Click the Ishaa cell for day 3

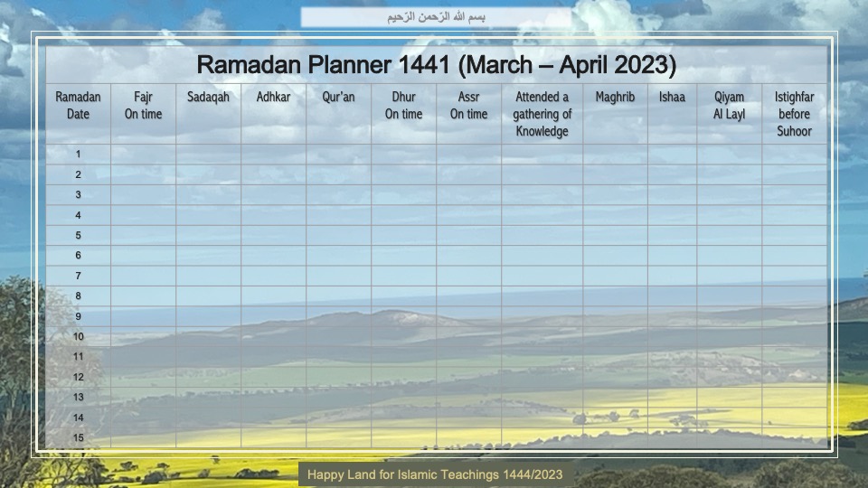click(x=672, y=195)
